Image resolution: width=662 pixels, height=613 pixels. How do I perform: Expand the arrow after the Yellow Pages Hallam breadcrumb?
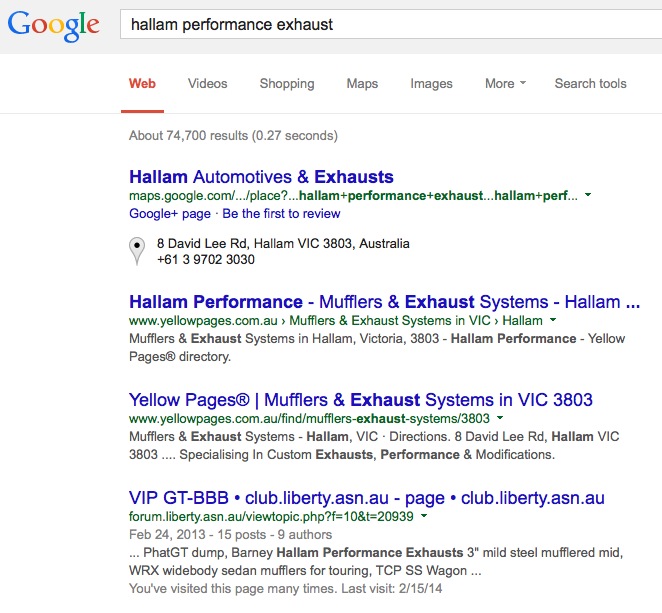553,320
